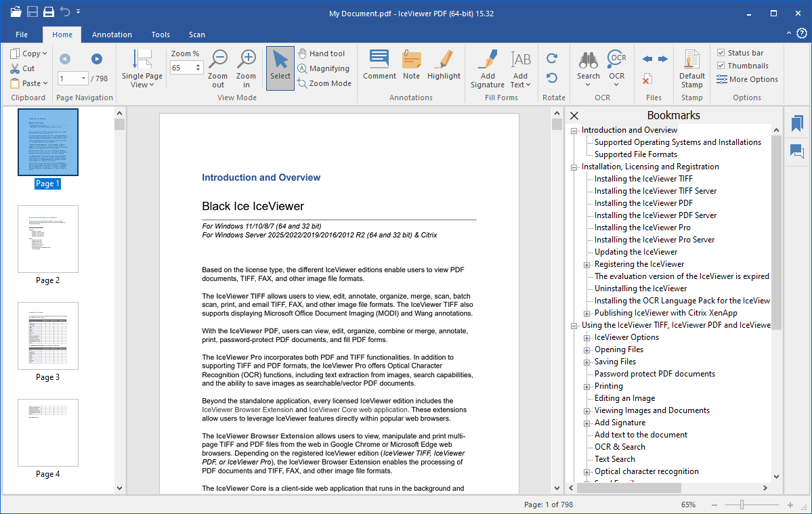Save document using the floppy disk icon
Image resolution: width=812 pixels, height=514 pixels.
pos(32,12)
